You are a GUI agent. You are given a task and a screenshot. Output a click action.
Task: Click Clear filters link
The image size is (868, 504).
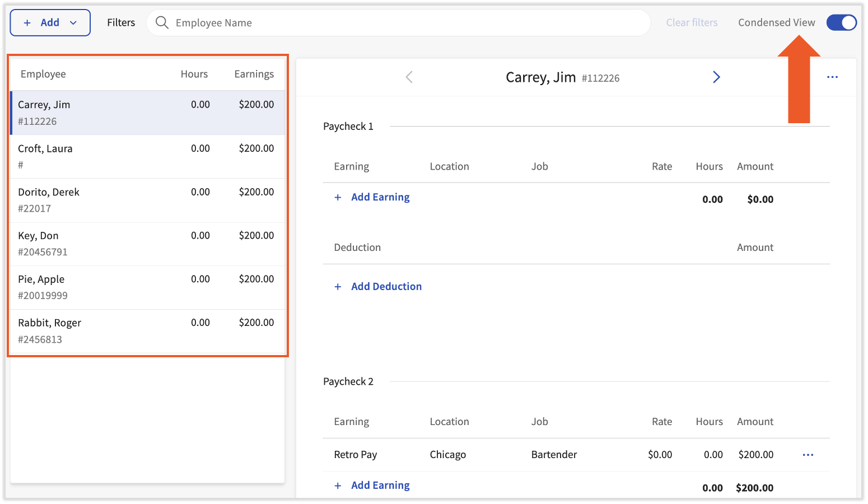pos(692,22)
